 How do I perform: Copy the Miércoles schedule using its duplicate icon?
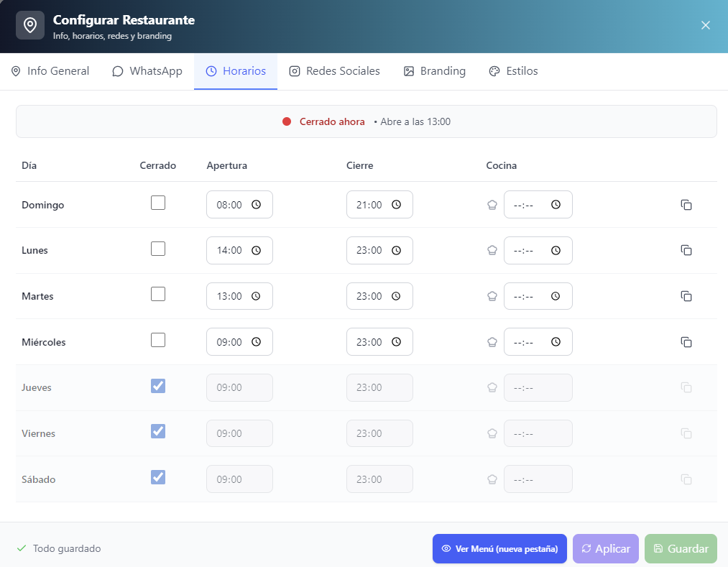pos(686,341)
